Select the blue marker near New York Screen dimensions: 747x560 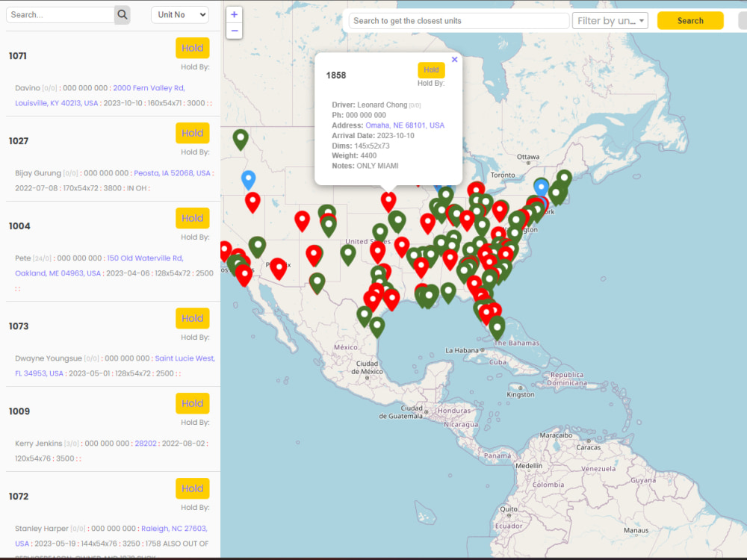pyautogui.click(x=541, y=187)
